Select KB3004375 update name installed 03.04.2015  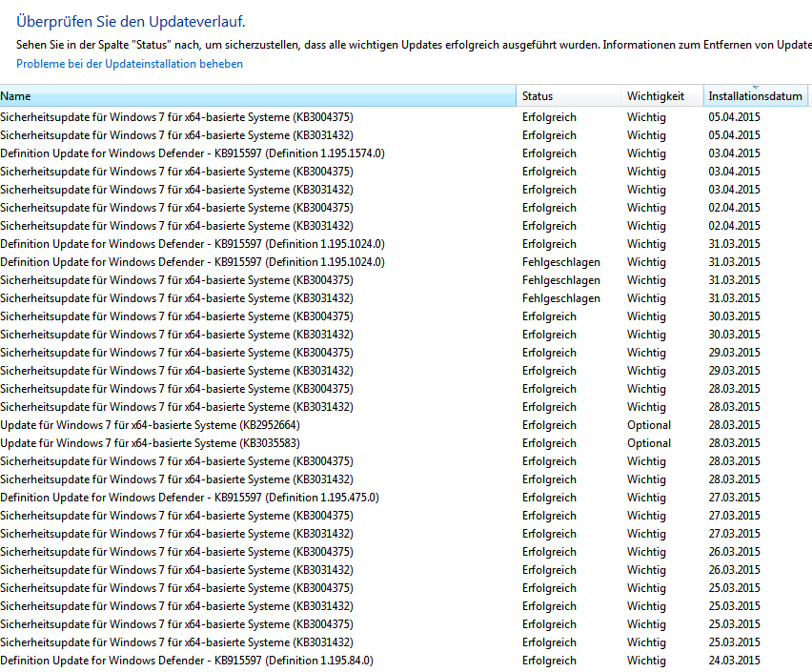176,172
